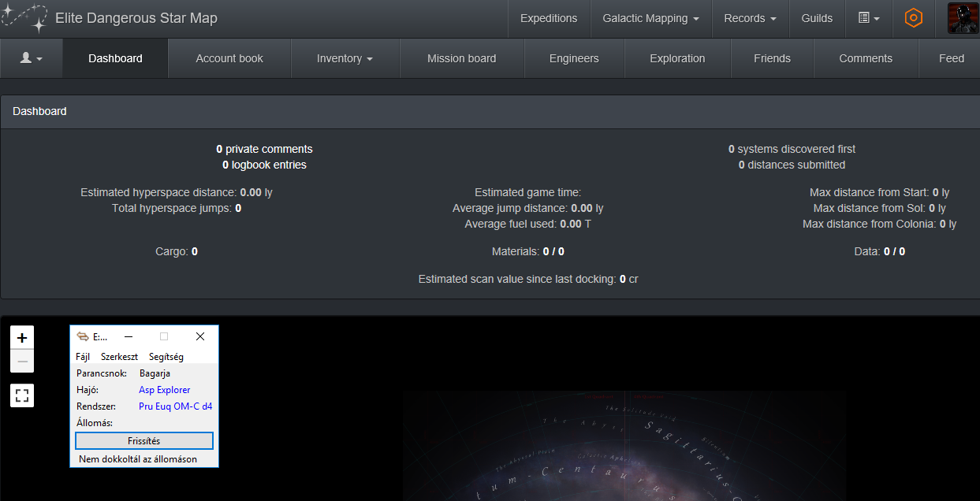This screenshot has height=501, width=980.
Task: Open the commander avatar picture
Action: [963, 18]
